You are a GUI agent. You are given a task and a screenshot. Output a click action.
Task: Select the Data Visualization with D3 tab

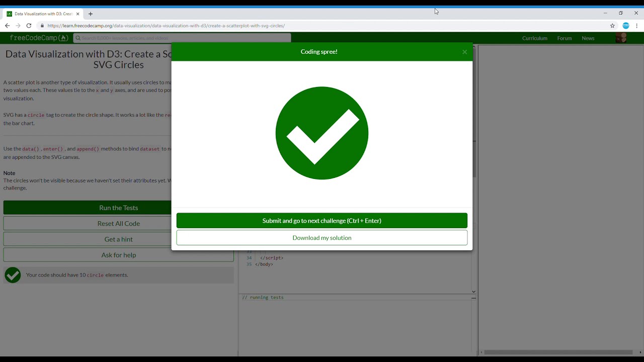(43, 14)
